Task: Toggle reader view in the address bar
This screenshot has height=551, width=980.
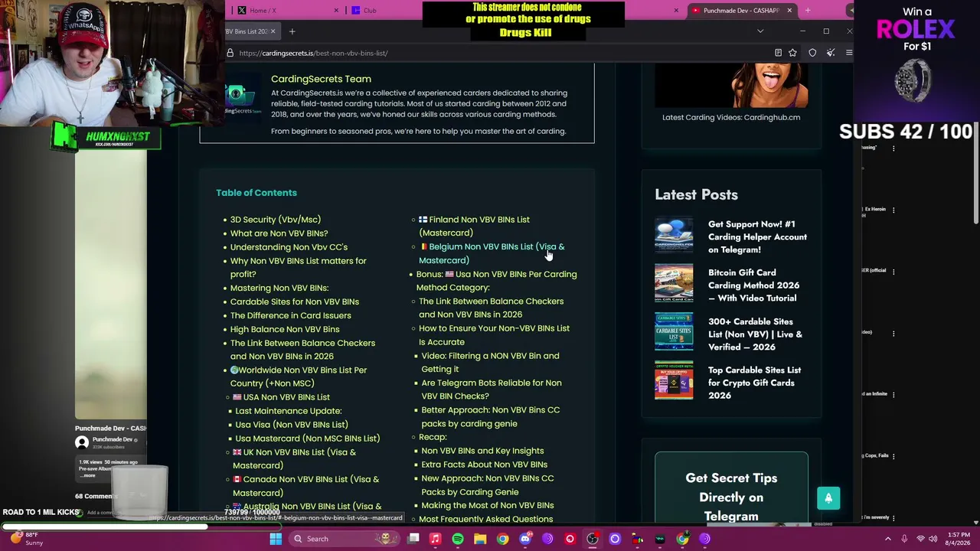Action: click(778, 53)
